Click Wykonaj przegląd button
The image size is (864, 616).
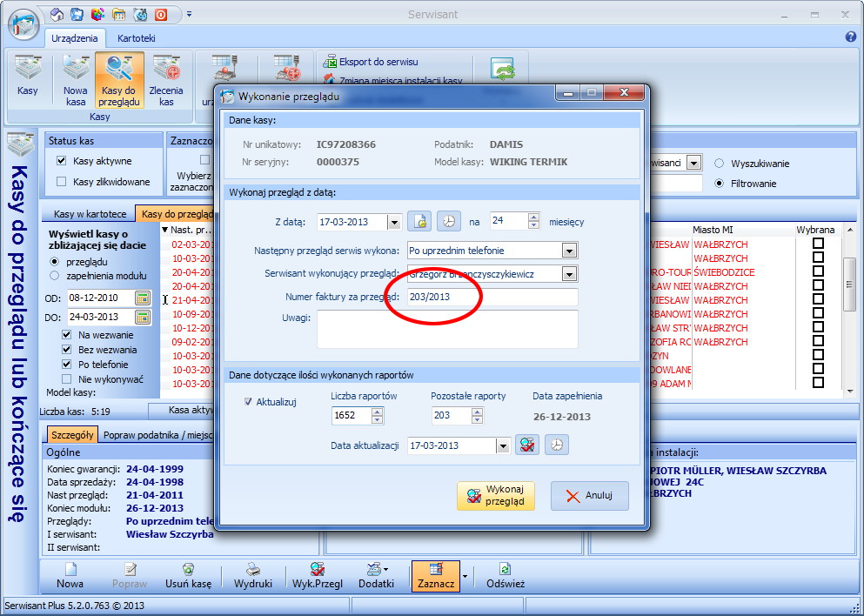[x=495, y=495]
